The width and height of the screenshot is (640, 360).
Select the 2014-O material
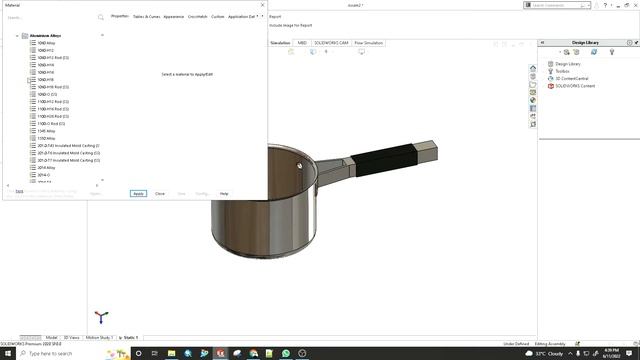click(x=44, y=175)
